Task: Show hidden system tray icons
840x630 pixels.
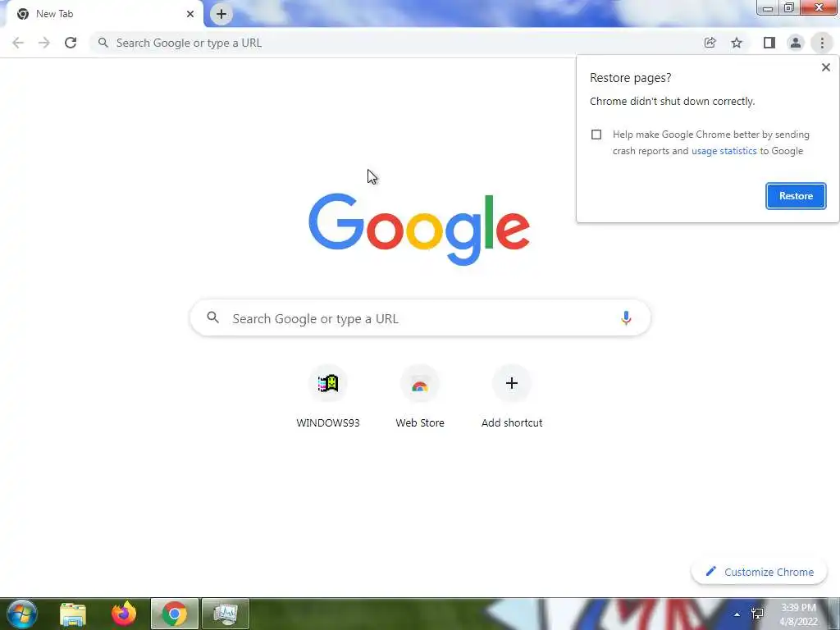Action: (737, 614)
